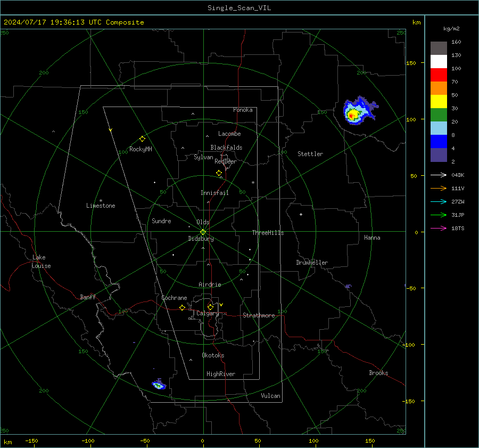479x448 pixels.
Task: Click the Strathmore town label
Action: 259,315
